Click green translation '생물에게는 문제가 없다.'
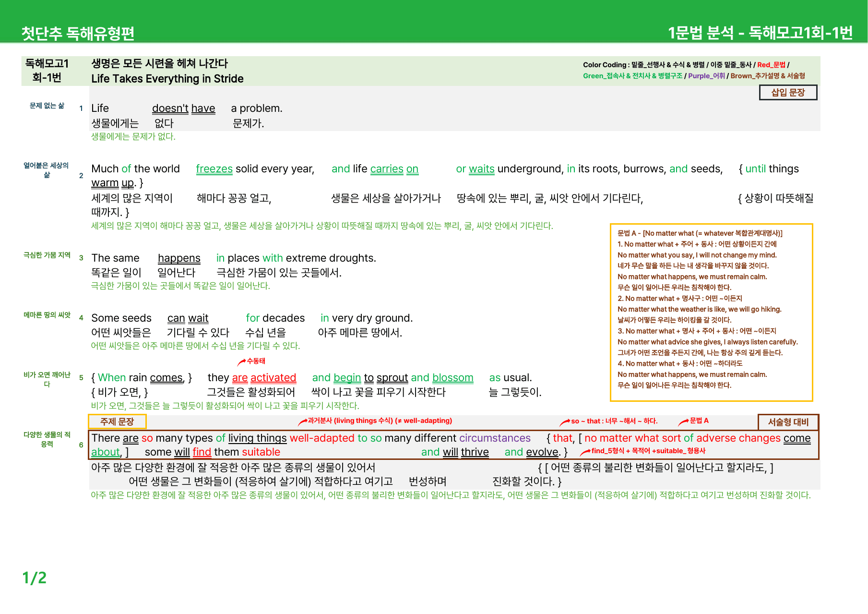868x614 pixels. (x=133, y=137)
